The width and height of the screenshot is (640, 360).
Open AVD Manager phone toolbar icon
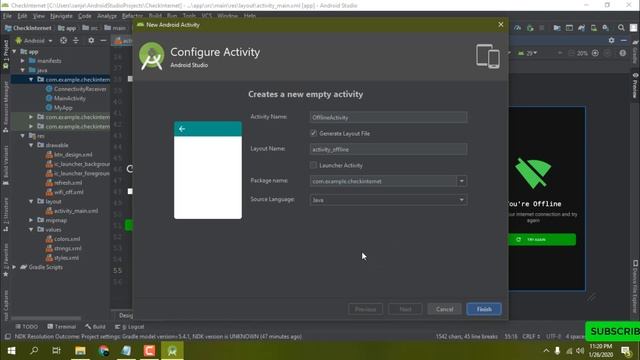pos(593,28)
